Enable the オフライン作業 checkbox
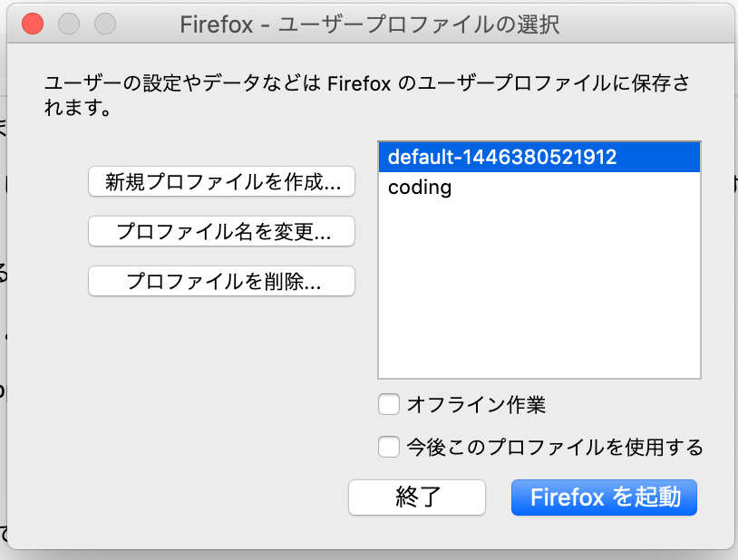This screenshot has width=738, height=560. (x=388, y=404)
